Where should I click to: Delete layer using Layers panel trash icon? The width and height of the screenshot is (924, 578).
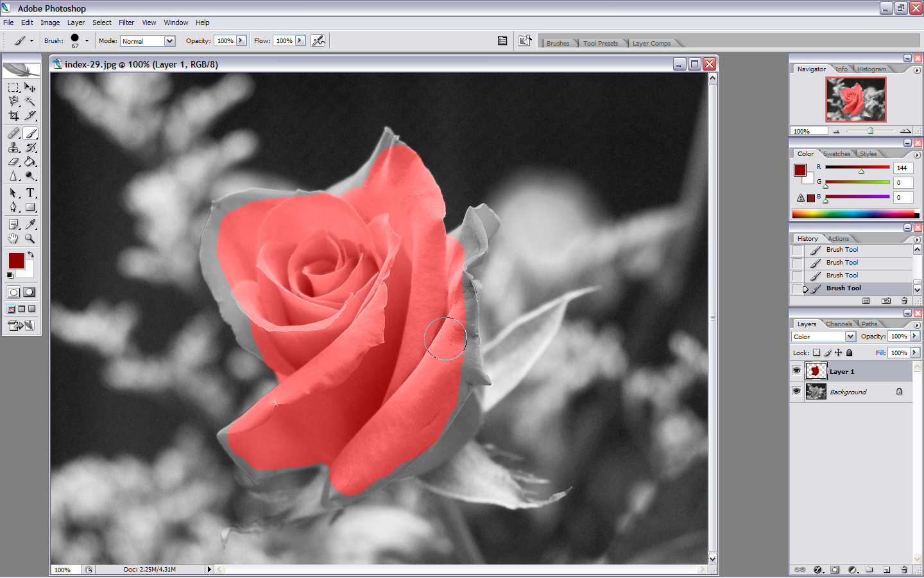point(903,570)
